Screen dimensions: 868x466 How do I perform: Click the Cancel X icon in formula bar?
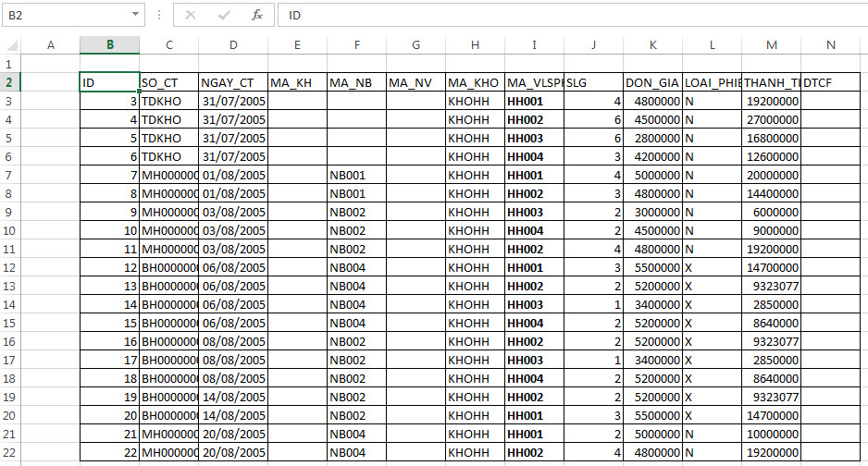[x=190, y=16]
